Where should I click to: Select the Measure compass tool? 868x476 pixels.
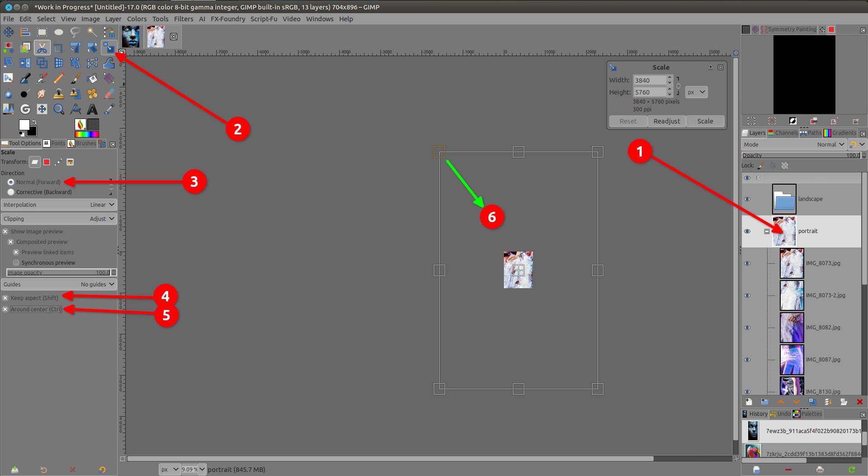coord(76,109)
